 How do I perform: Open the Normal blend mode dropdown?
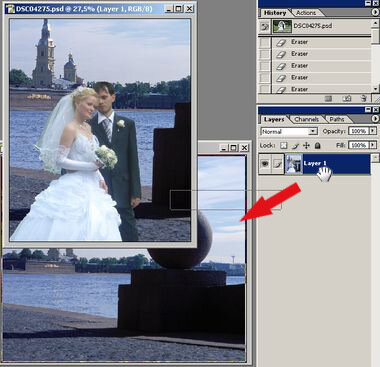[289, 131]
